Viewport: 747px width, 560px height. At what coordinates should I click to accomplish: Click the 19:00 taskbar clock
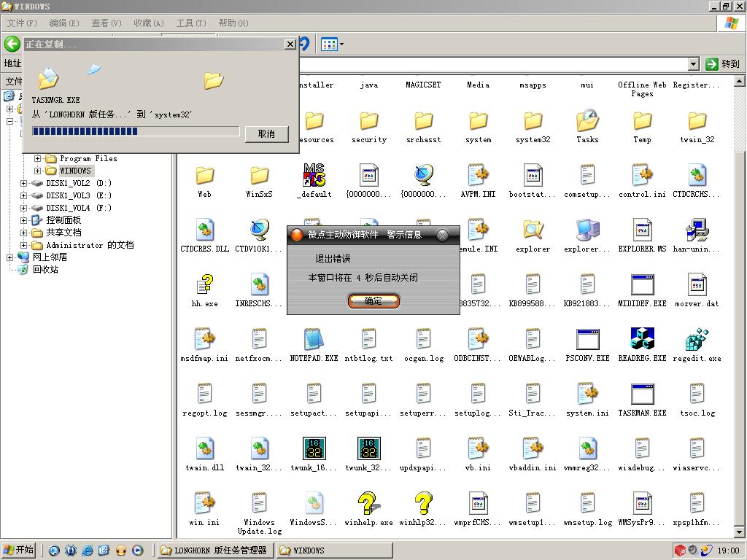(x=729, y=551)
